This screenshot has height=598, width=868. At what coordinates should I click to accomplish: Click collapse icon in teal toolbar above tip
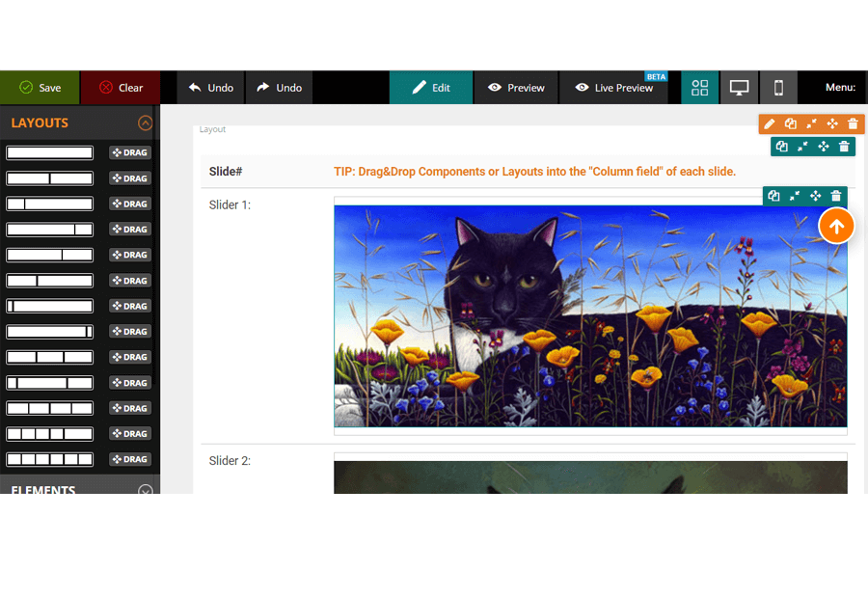pyautogui.click(x=802, y=147)
